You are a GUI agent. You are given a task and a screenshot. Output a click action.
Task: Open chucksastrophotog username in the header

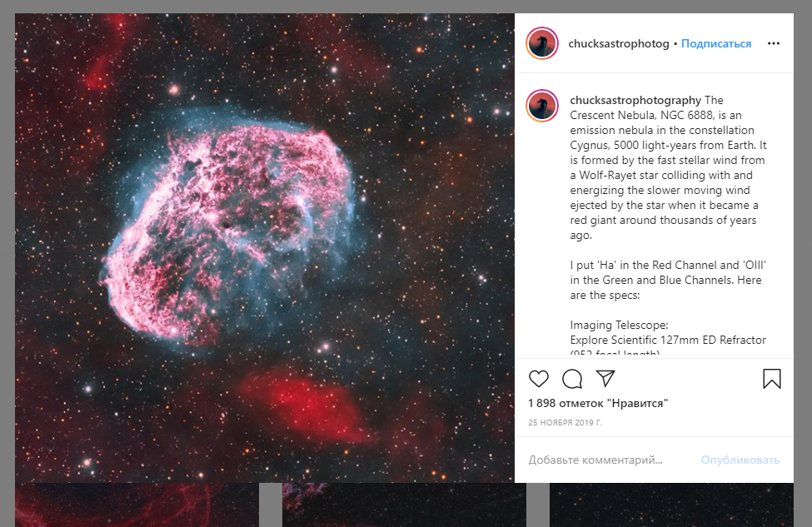click(619, 43)
